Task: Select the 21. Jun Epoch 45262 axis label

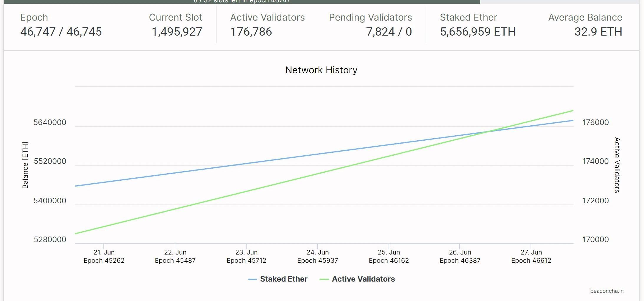Action: (104, 256)
